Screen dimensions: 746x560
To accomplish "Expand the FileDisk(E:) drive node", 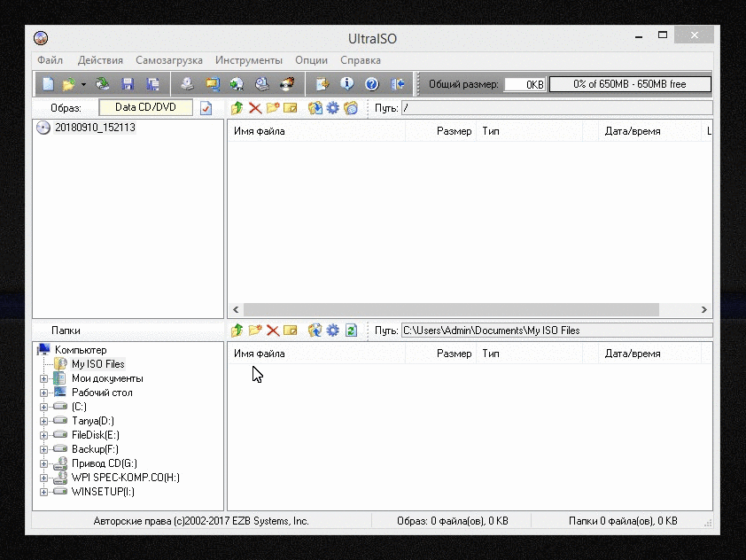I will [x=43, y=435].
